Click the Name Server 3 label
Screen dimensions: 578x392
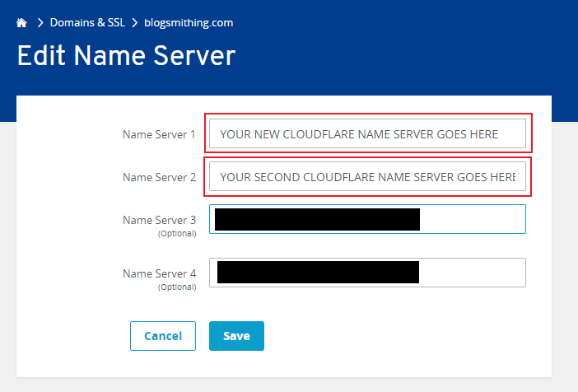(159, 220)
